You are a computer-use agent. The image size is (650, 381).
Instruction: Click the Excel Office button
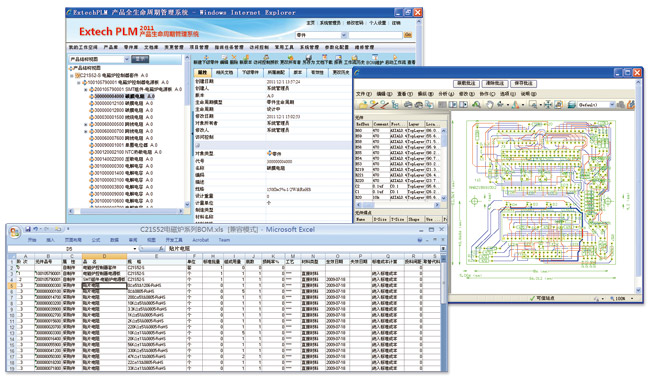pyautogui.click(x=15, y=232)
